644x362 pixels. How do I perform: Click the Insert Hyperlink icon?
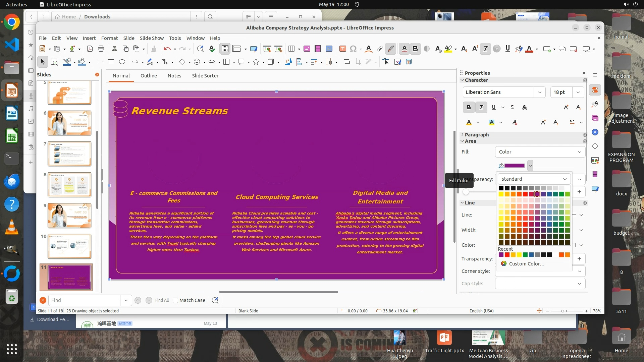point(379,49)
